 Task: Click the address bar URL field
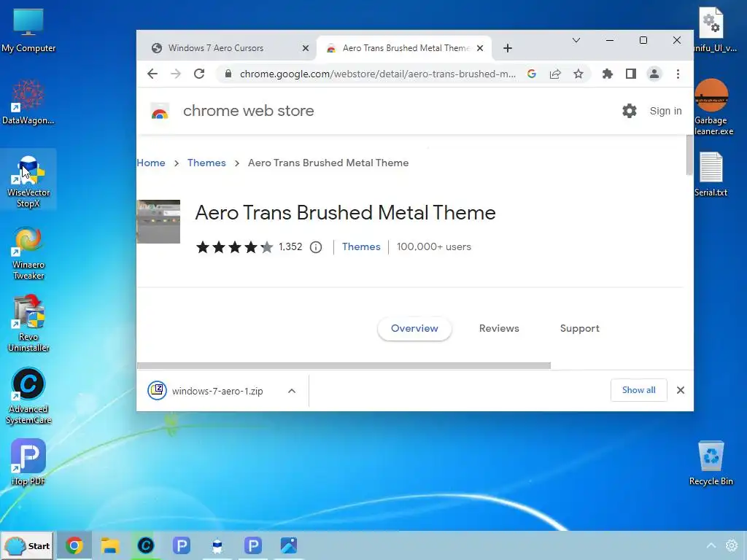pos(377,74)
